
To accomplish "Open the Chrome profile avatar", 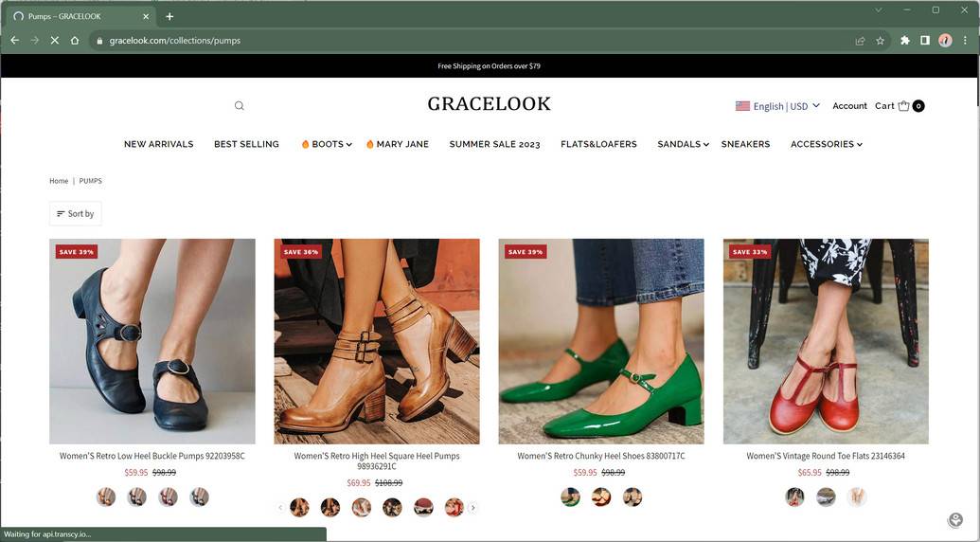I will [945, 40].
